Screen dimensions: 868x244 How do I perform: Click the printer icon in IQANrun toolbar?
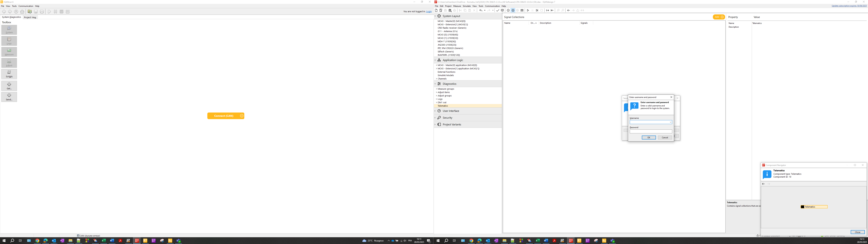(x=42, y=12)
